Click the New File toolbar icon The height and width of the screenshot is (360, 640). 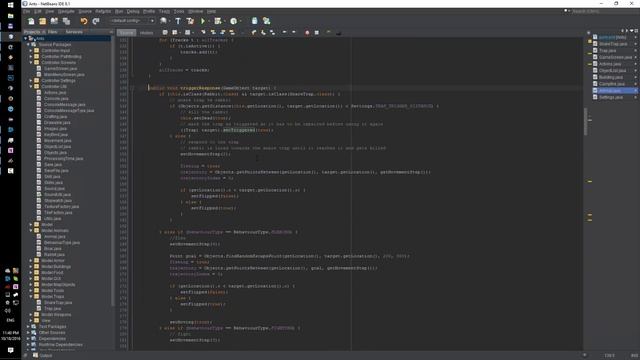[31, 21]
